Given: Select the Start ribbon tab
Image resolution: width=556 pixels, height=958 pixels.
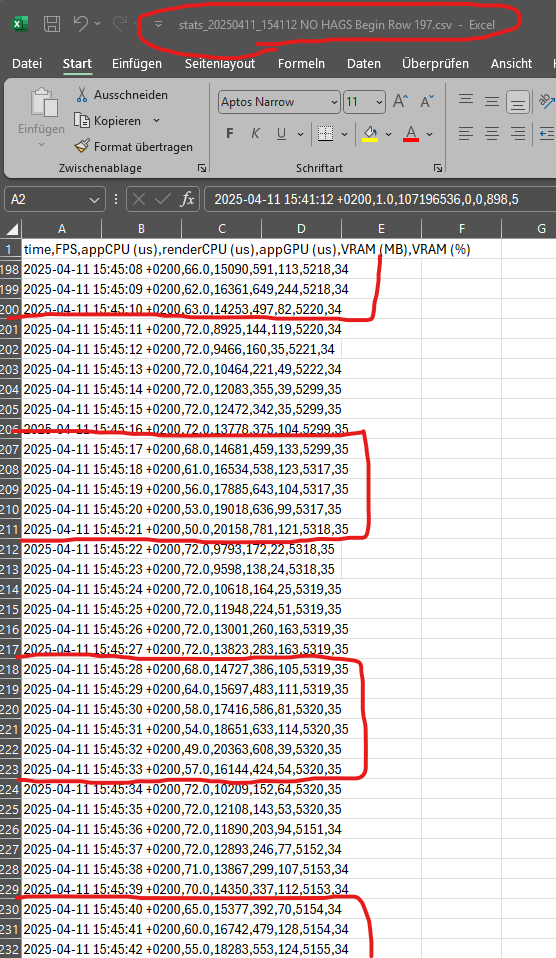Looking at the screenshot, I should coord(77,64).
